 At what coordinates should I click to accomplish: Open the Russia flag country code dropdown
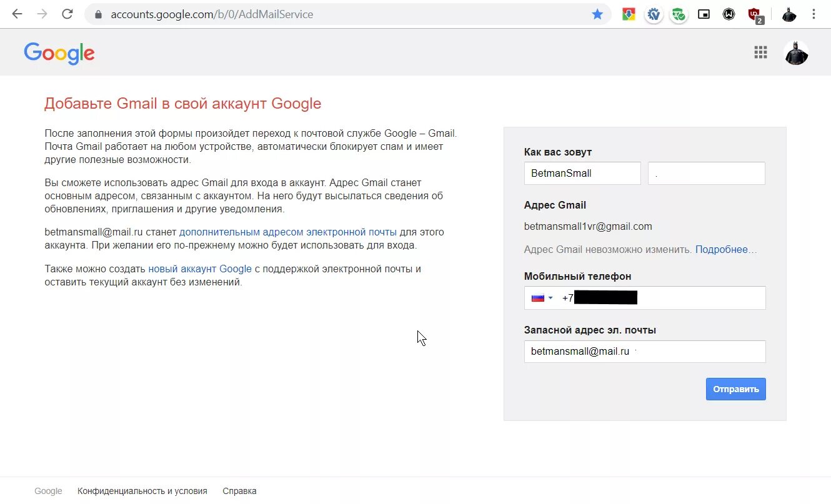coord(542,298)
